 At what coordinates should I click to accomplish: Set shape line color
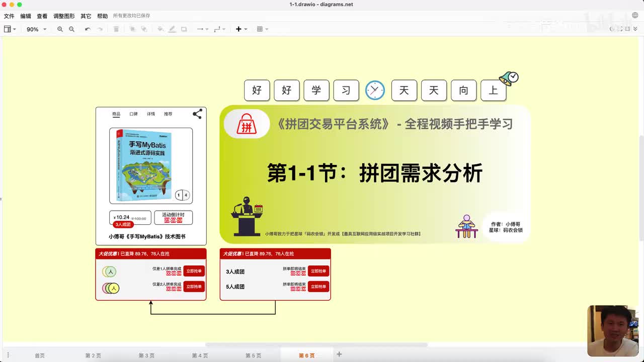(x=172, y=29)
